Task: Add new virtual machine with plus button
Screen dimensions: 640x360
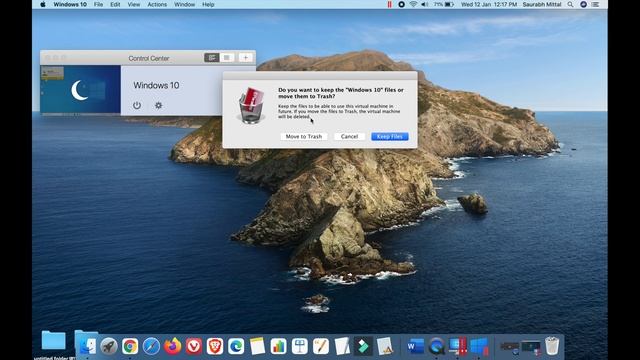Action: pos(245,58)
